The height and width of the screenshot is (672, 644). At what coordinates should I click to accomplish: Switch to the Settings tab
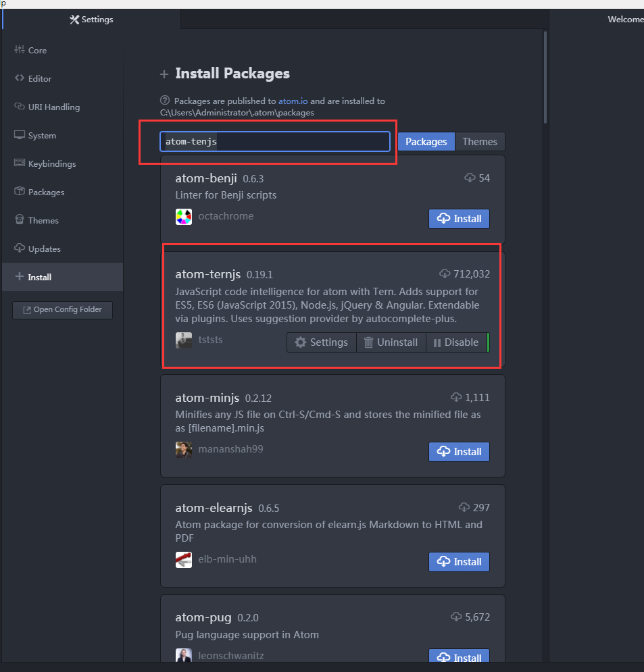[x=91, y=20]
